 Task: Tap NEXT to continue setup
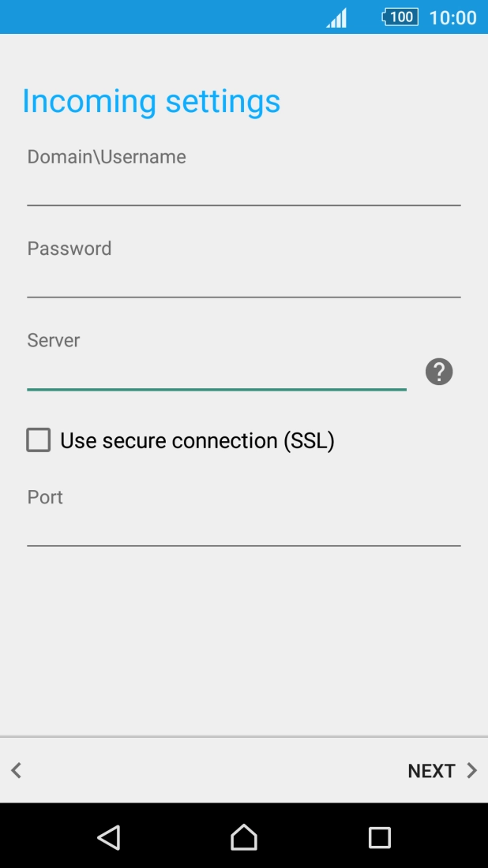(432, 770)
